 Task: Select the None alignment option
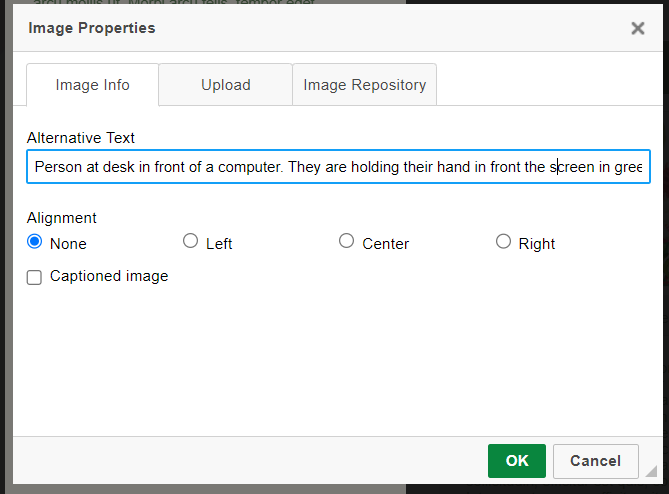35,241
